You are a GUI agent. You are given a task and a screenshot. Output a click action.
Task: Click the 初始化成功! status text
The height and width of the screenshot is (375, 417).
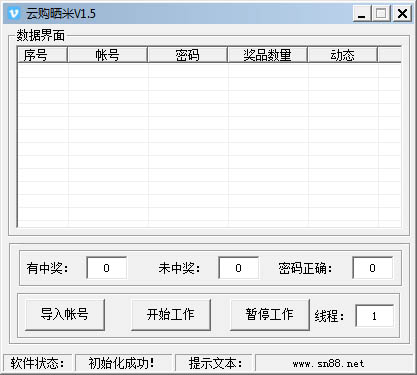(x=121, y=363)
